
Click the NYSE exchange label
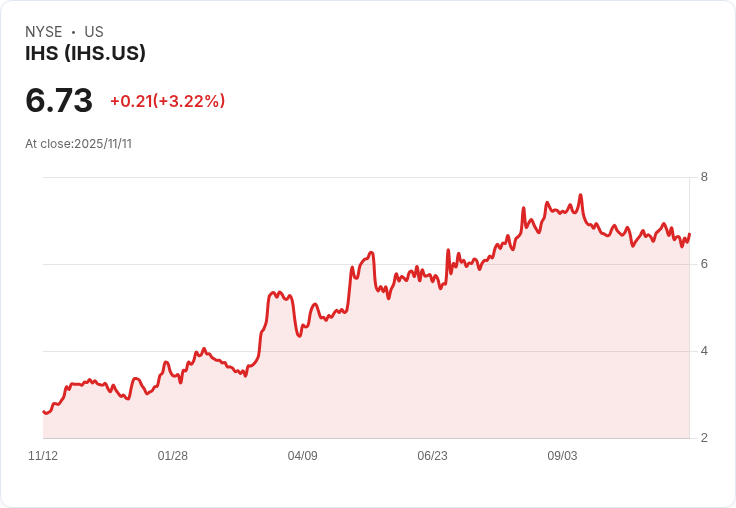coord(44,32)
